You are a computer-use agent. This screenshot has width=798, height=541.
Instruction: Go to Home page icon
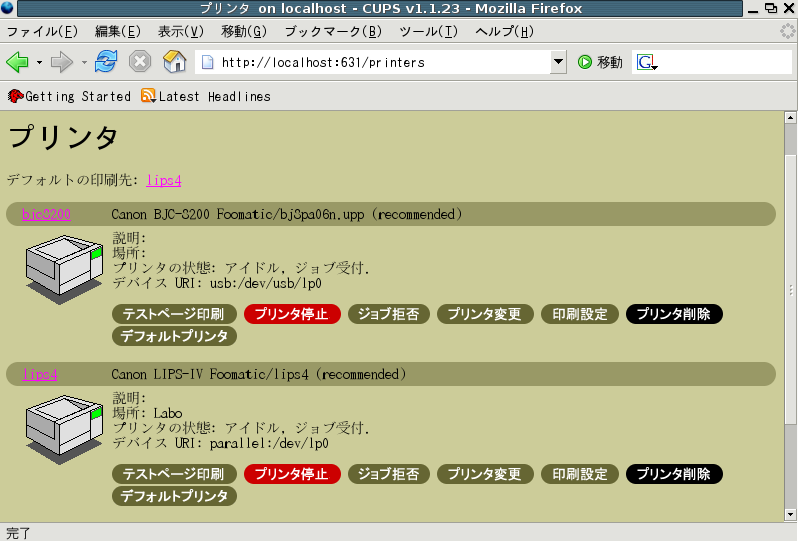coord(174,62)
